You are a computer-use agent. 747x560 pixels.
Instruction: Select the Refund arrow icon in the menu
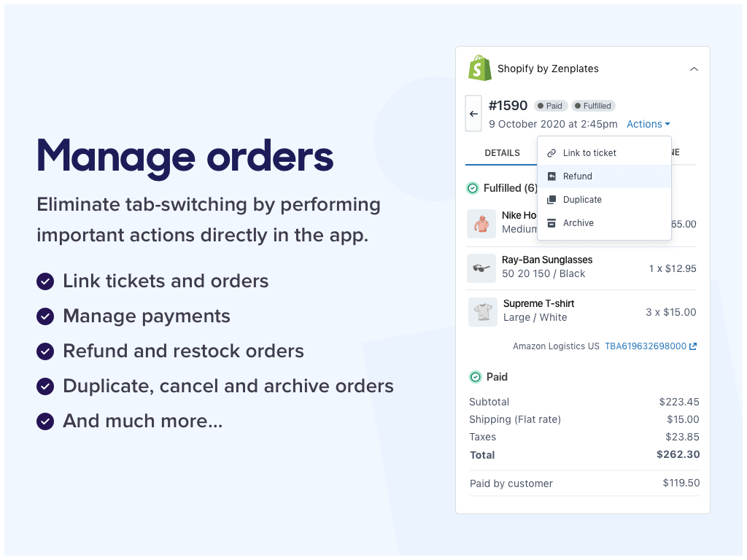pos(551,176)
